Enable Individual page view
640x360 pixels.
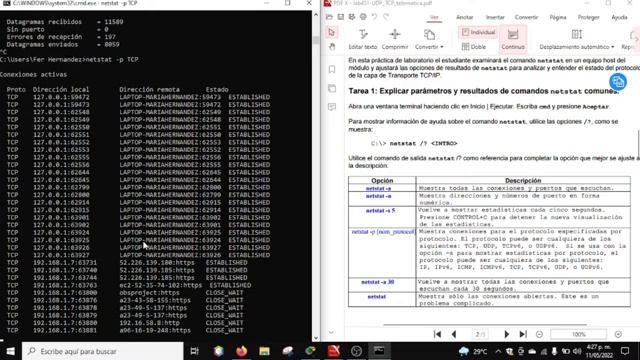pos(478,32)
